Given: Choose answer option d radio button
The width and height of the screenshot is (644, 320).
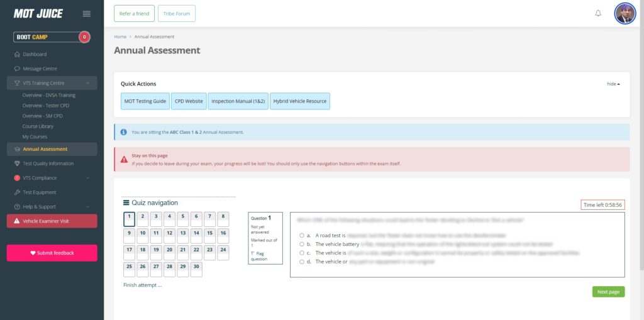Looking at the screenshot, I should (302, 262).
